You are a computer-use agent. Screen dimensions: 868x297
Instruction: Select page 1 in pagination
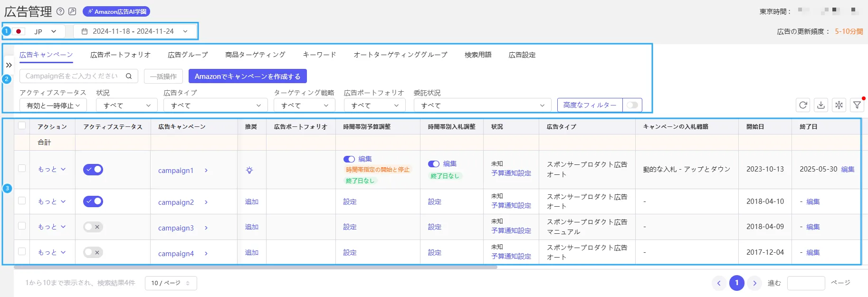click(737, 283)
